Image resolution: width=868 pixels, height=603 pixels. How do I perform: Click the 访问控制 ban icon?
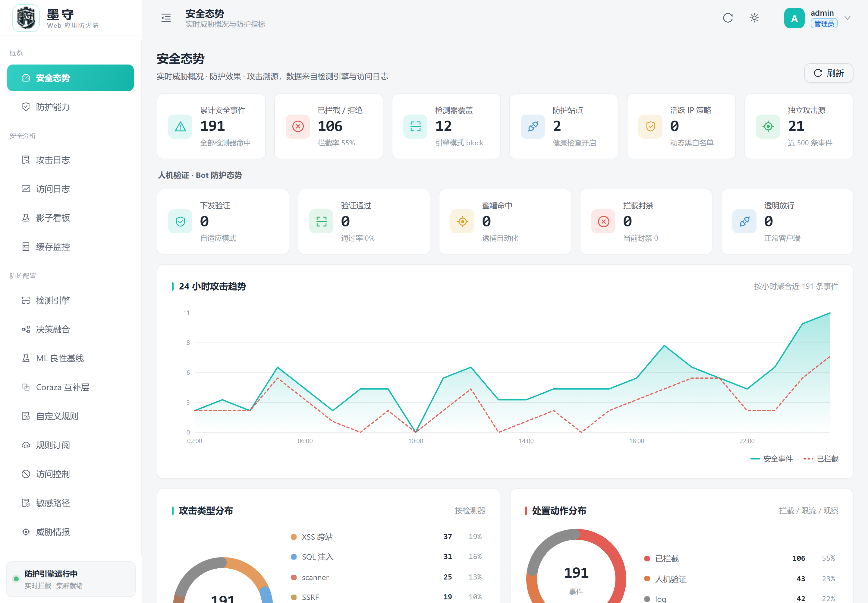[x=26, y=474]
